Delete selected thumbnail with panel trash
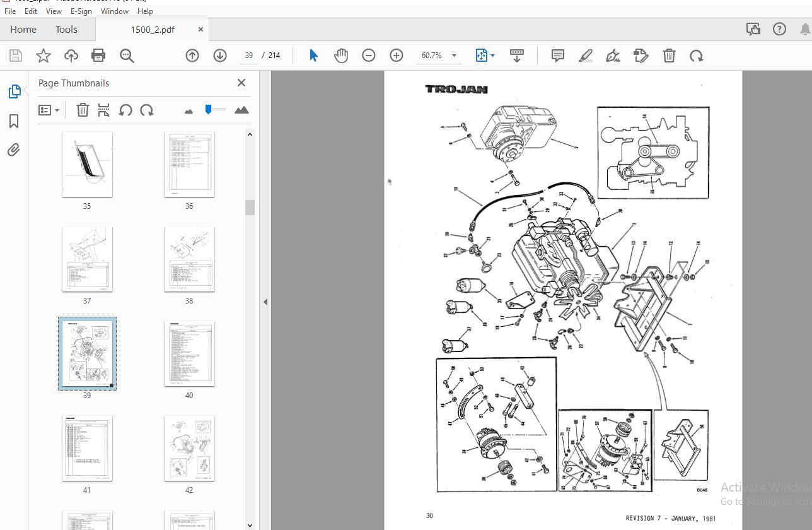Viewport: 812px width, 530px height. coord(83,110)
